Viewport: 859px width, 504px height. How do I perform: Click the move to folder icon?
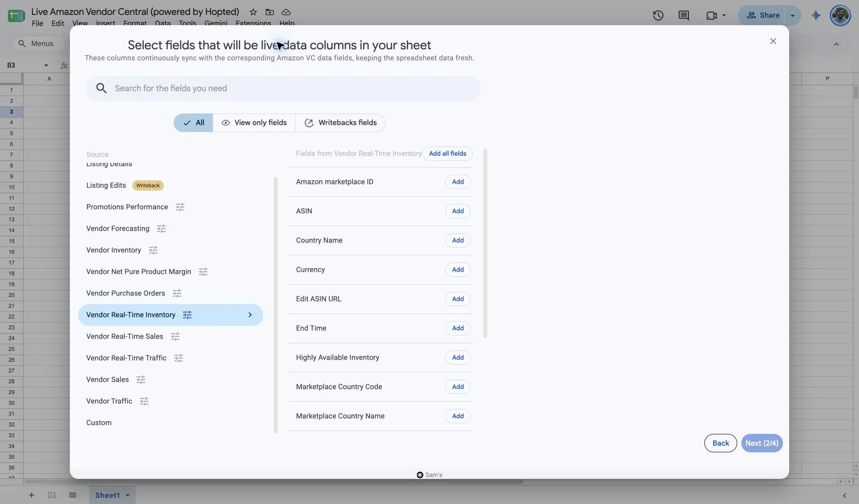tap(270, 12)
